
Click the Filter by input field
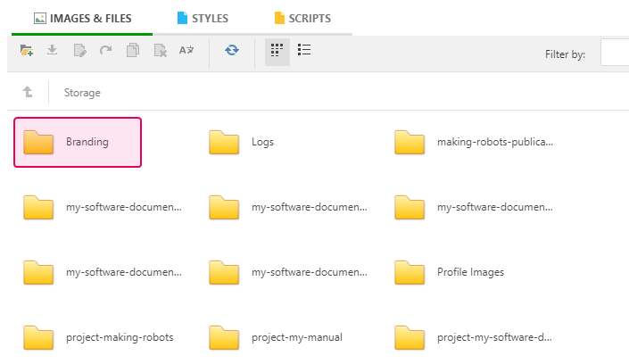(x=615, y=52)
